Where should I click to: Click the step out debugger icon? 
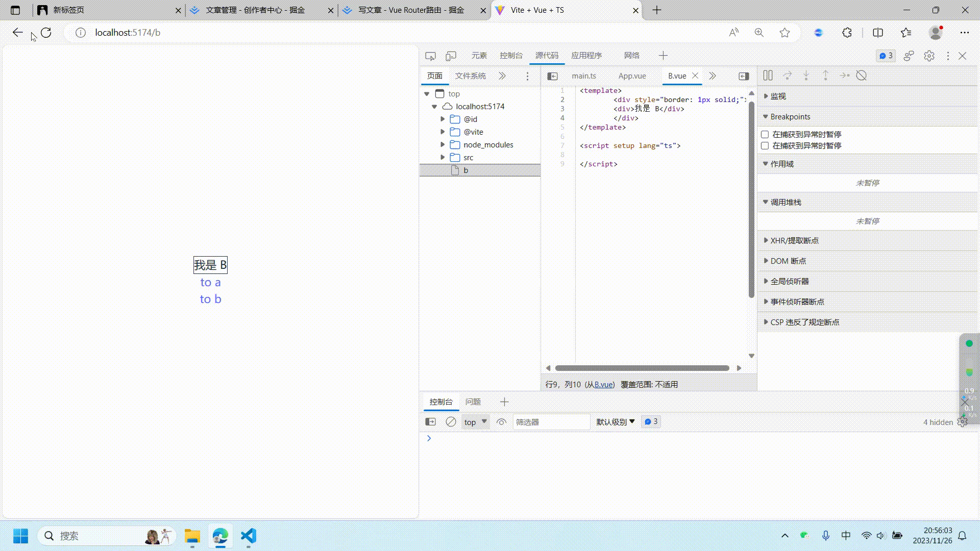coord(825,76)
